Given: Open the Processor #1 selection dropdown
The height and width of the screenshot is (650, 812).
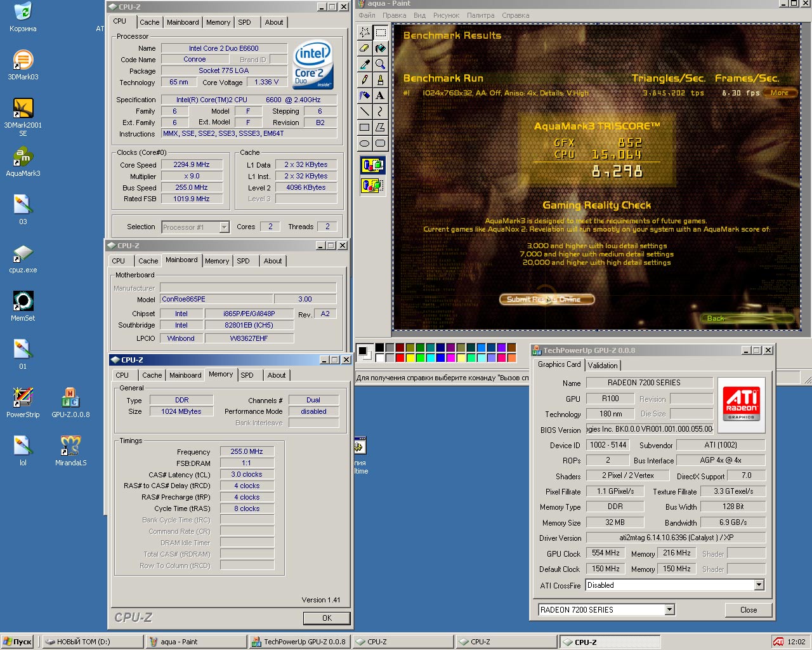Looking at the screenshot, I should (x=224, y=227).
